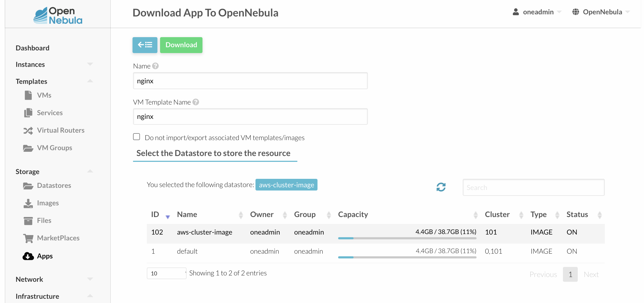
Task: Open the VM Groups page
Action: [x=55, y=148]
